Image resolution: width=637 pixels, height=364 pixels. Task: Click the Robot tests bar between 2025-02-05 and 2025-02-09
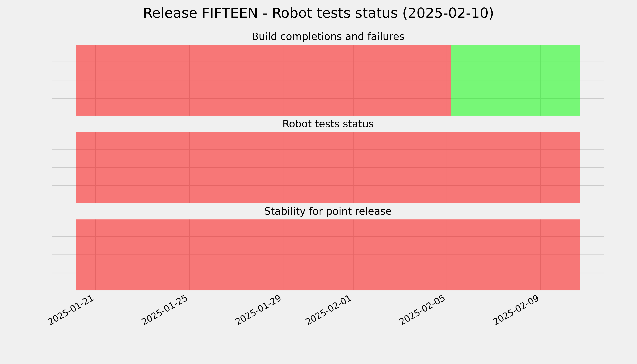click(494, 167)
